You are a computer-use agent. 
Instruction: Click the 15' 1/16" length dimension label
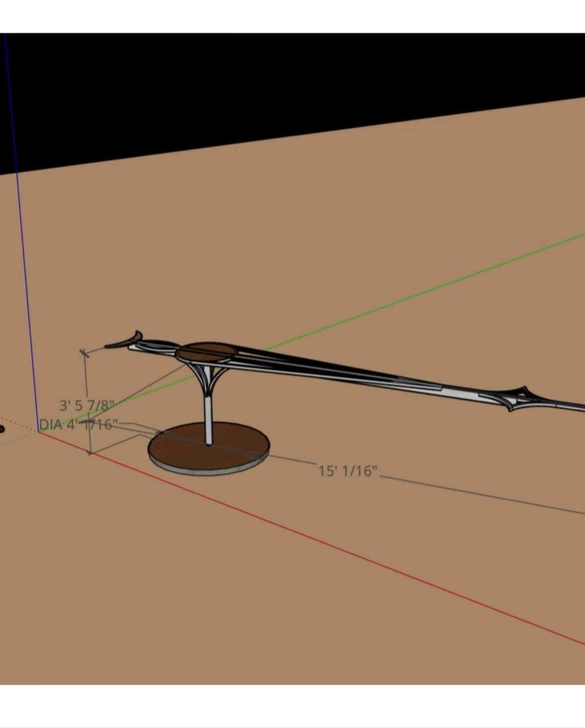[x=347, y=471]
